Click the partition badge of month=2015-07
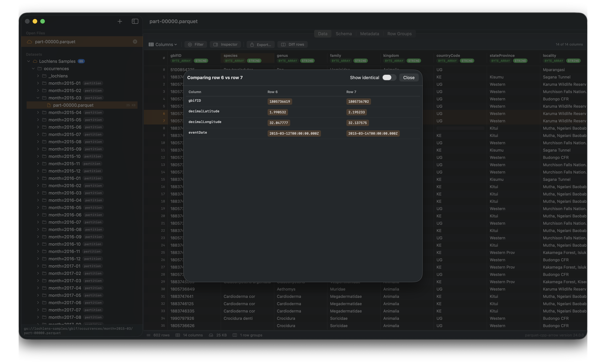The height and width of the screenshot is (364, 606). [x=93, y=134]
